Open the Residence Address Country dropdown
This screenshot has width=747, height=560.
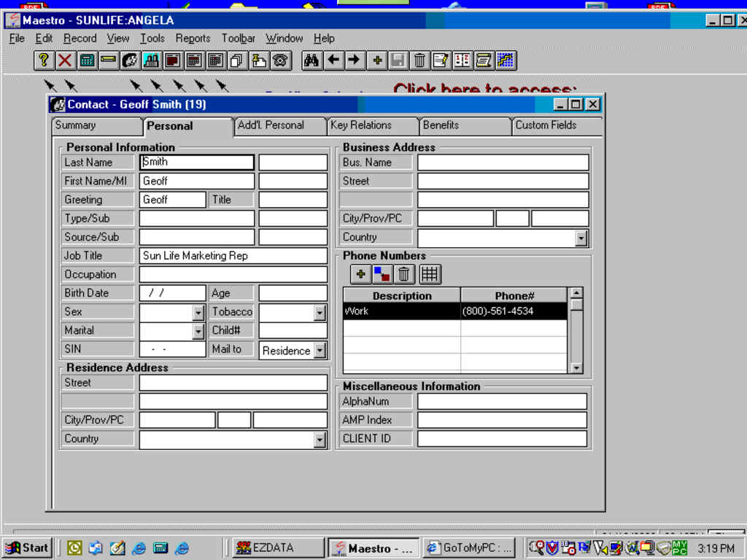(x=320, y=440)
